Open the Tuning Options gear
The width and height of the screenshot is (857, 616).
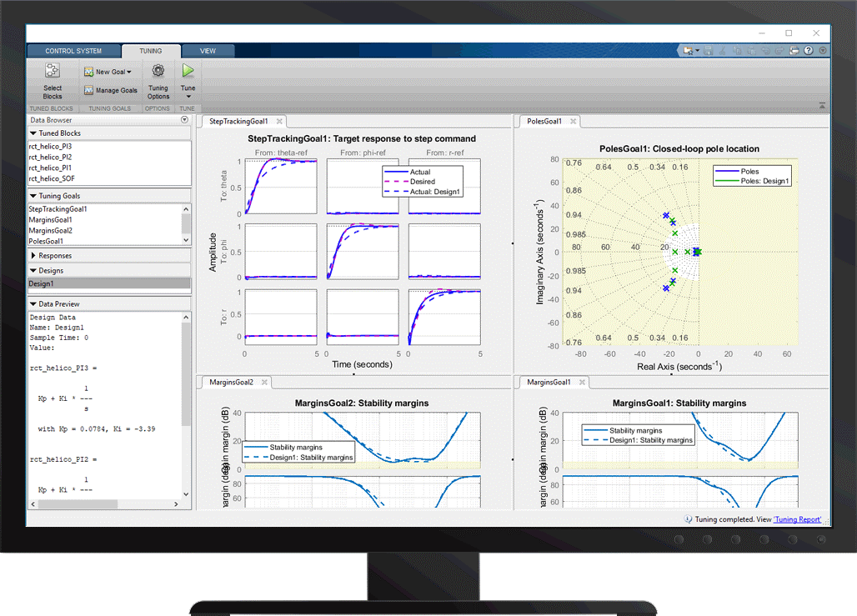pyautogui.click(x=158, y=72)
